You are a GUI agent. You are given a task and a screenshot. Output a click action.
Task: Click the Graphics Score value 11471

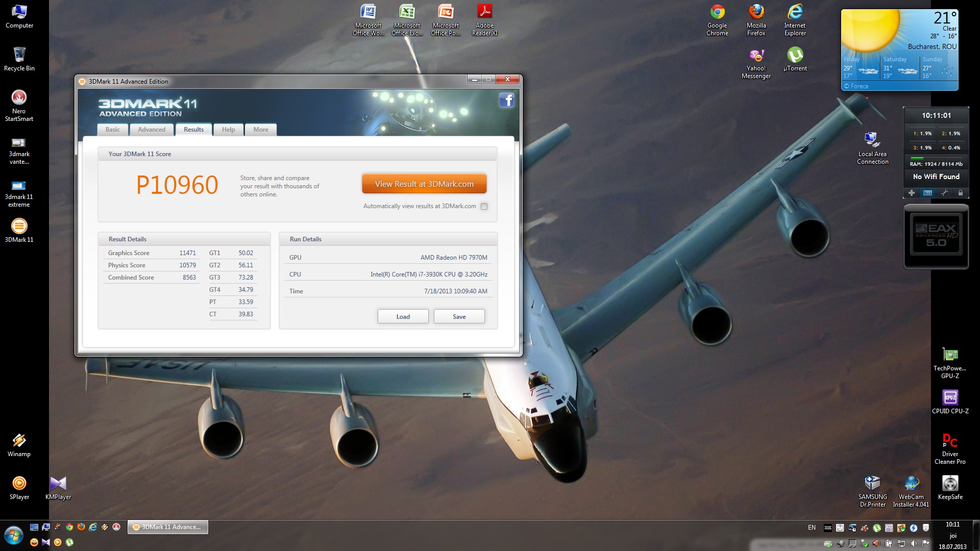(x=187, y=253)
